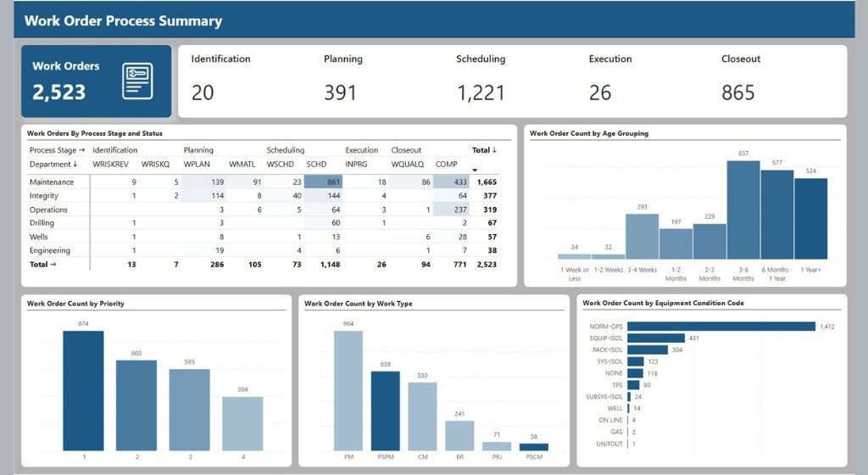Image resolution: width=868 pixels, height=475 pixels.
Task: Select the Priority 3 bar
Action: 189,410
